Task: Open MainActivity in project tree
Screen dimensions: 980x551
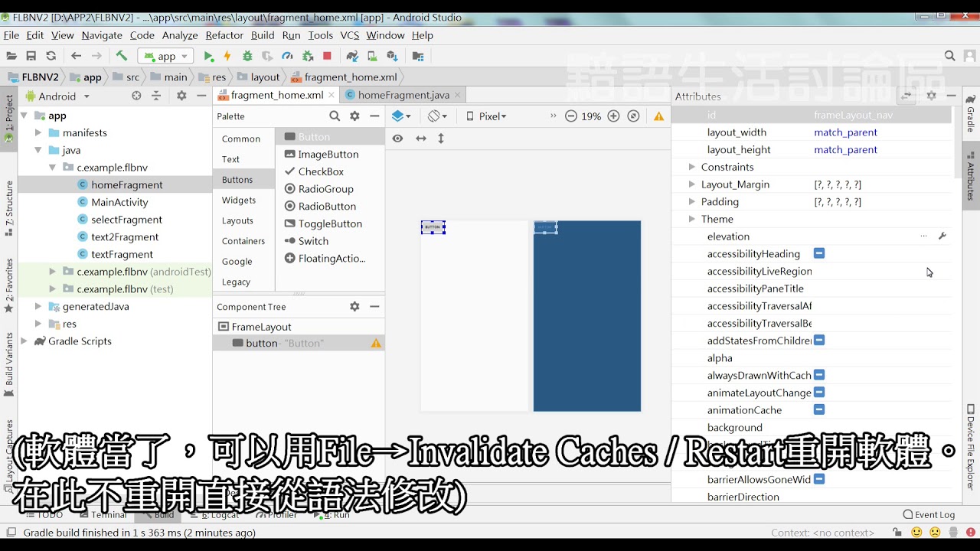Action: (x=119, y=202)
